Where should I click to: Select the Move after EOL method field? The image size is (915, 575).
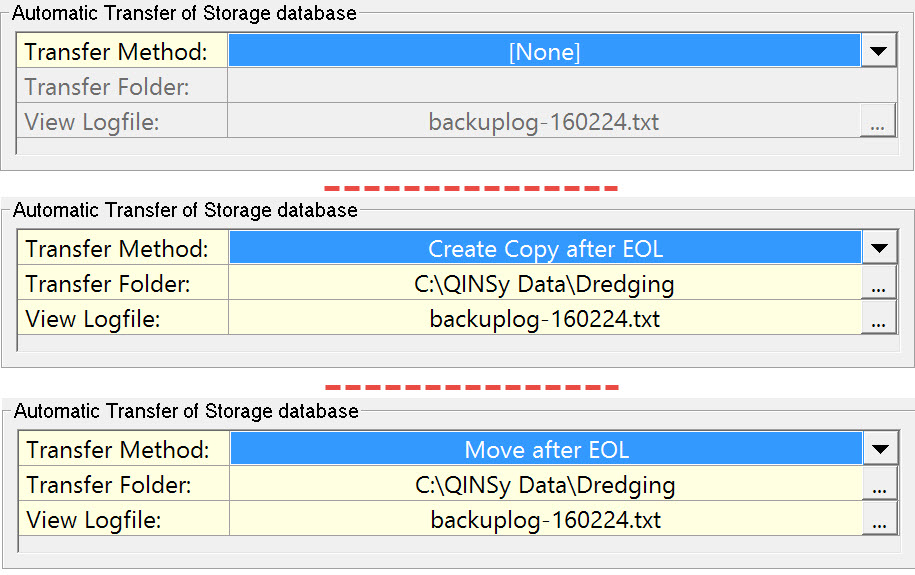click(x=546, y=449)
